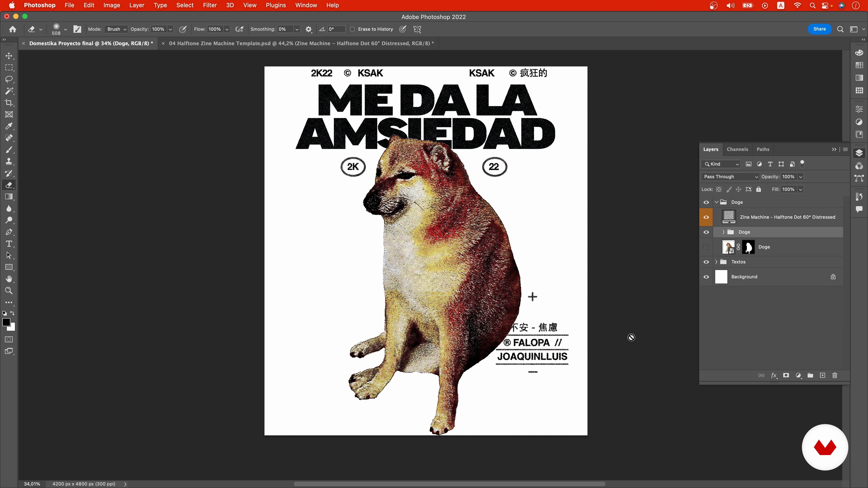The image size is (868, 488).
Task: Open layer blend mode Pass Through dropdown
Action: 730,177
